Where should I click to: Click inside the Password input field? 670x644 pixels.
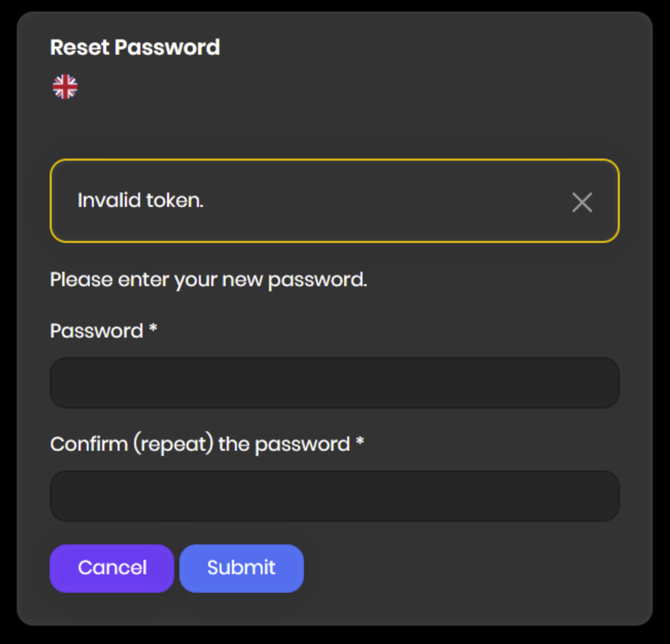(334, 382)
